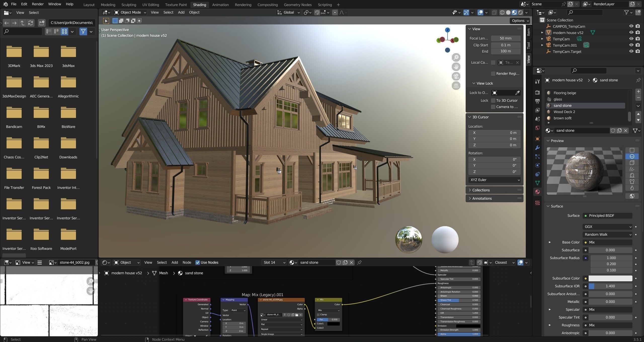Viewport: 644px width, 342px height.
Task: Create new directory in file browser
Action: pos(42,23)
